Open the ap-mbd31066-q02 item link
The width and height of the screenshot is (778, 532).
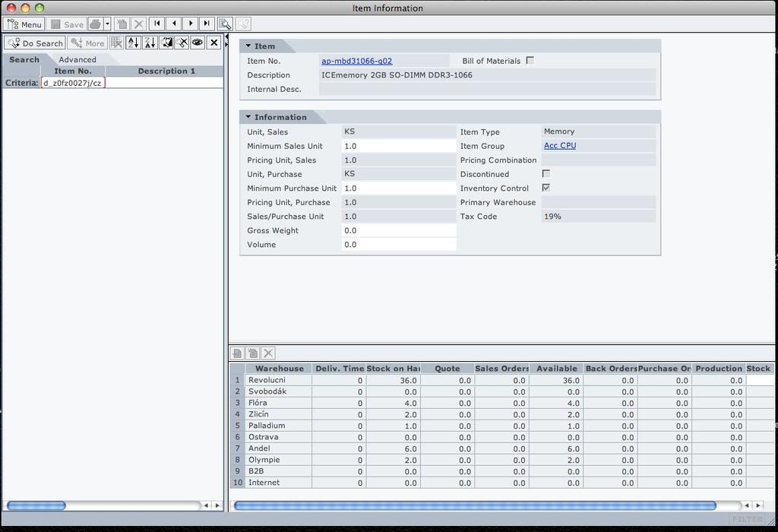(357, 61)
